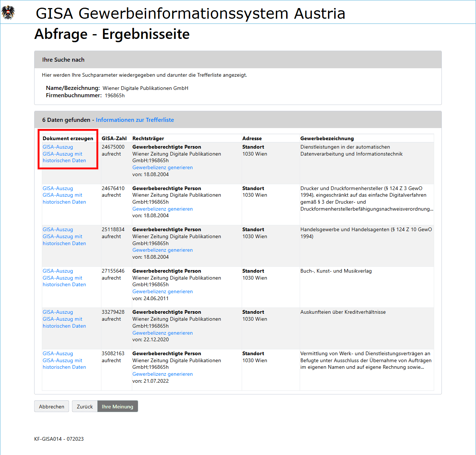Click the Austrian eagle coat of arms logo

tap(8, 12)
